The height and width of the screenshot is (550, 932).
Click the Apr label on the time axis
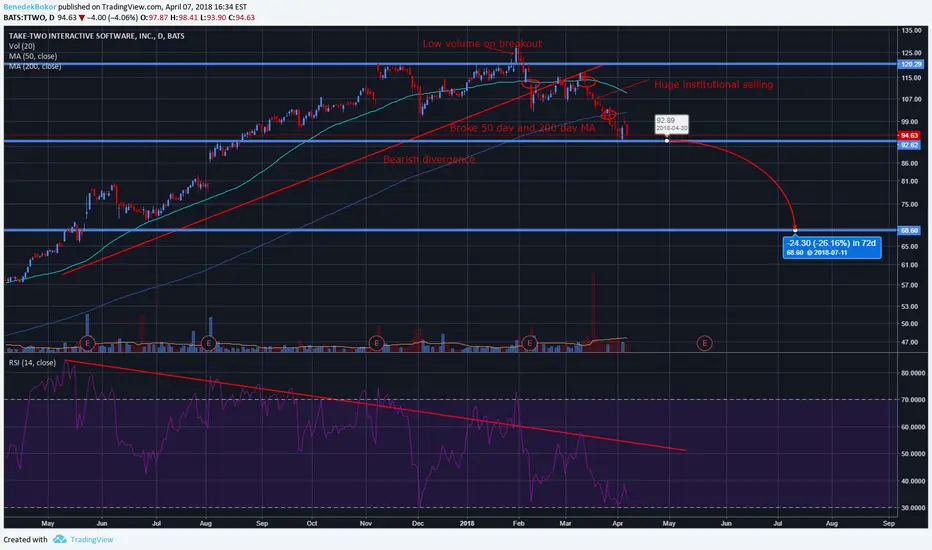point(618,523)
